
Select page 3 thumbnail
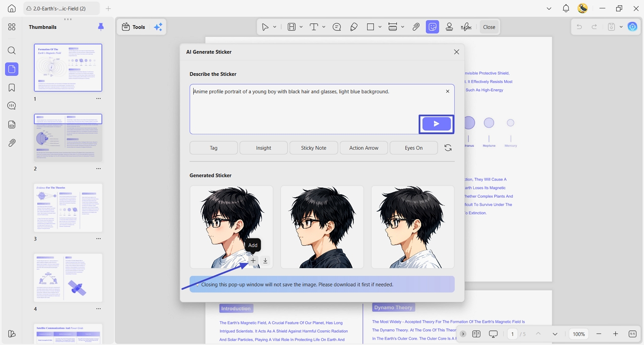(x=68, y=208)
